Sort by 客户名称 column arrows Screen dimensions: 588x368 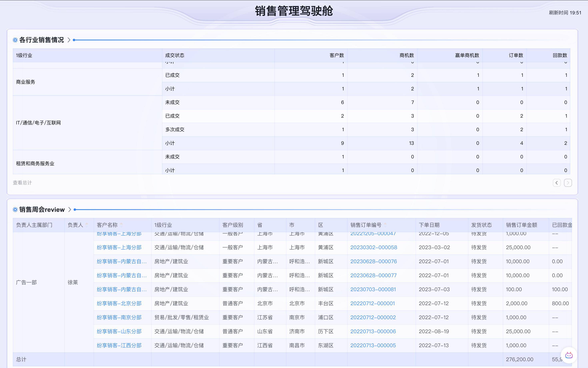tap(121, 225)
